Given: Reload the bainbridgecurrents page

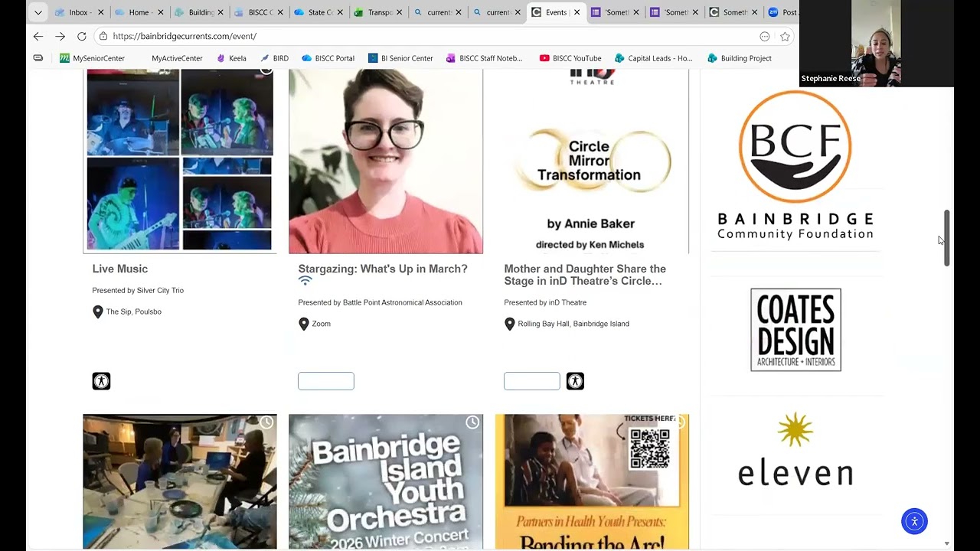Looking at the screenshot, I should tap(82, 36).
